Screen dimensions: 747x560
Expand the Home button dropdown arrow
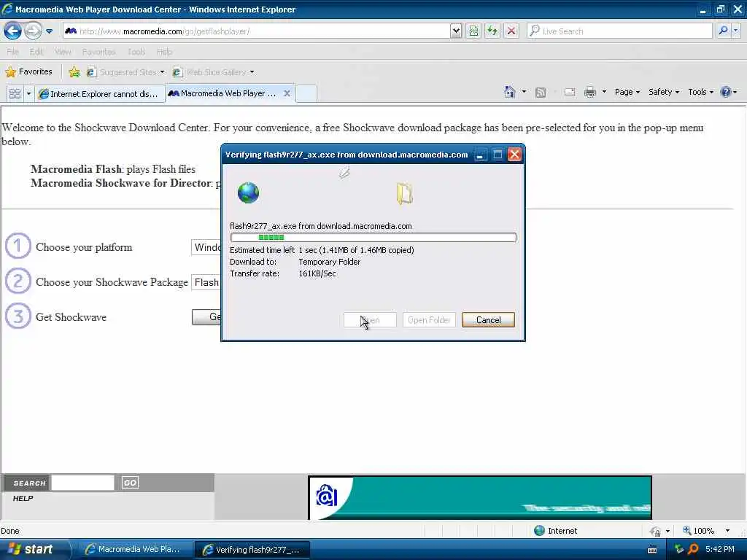click(x=524, y=91)
